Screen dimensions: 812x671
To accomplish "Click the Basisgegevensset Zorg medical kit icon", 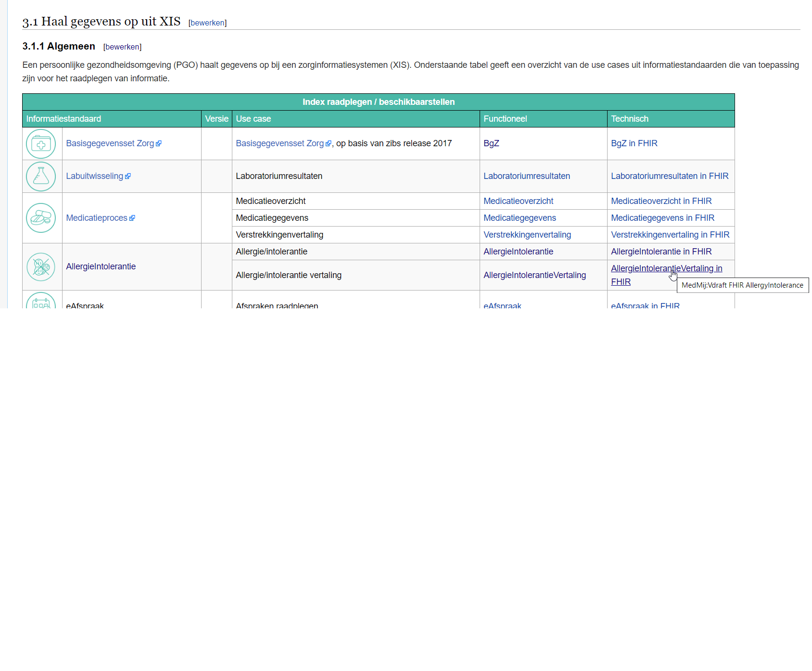I will [41, 144].
